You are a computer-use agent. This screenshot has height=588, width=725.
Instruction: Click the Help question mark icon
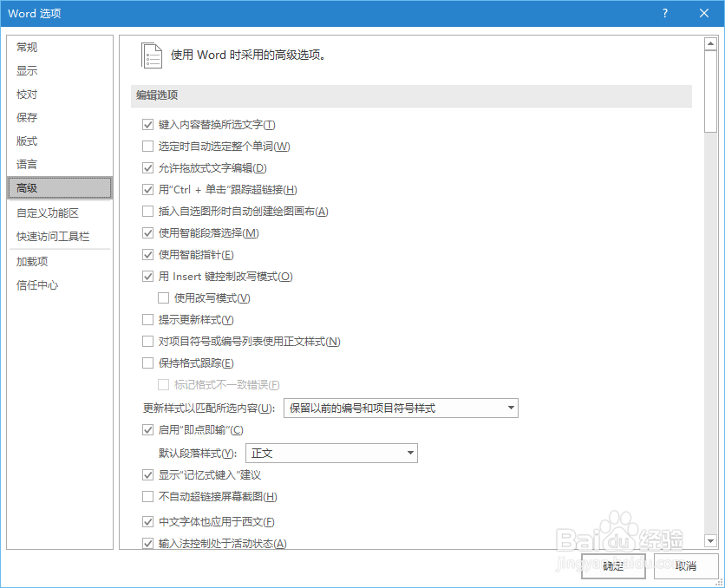coord(663,13)
